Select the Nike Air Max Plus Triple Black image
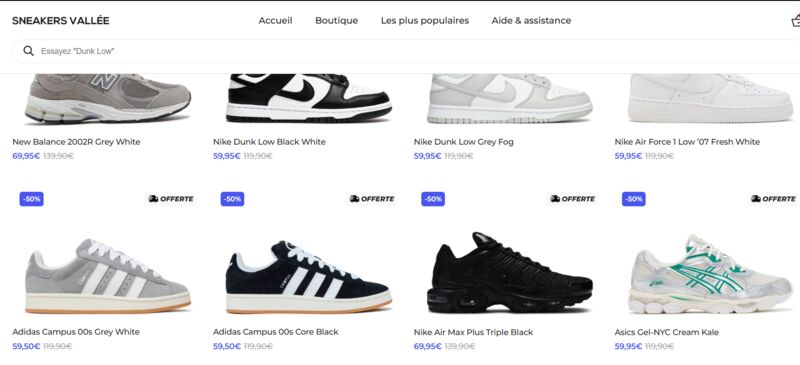This screenshot has height=365, width=800. pos(510,273)
